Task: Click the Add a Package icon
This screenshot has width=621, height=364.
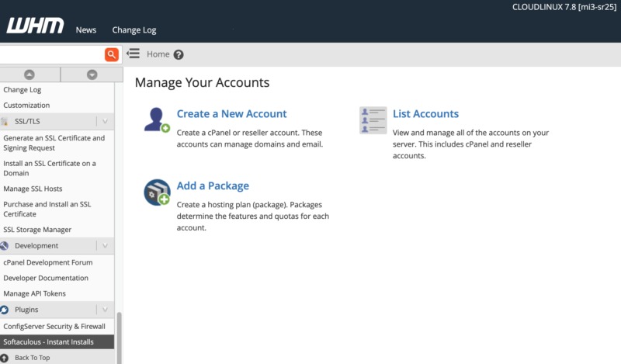Action: point(157,192)
